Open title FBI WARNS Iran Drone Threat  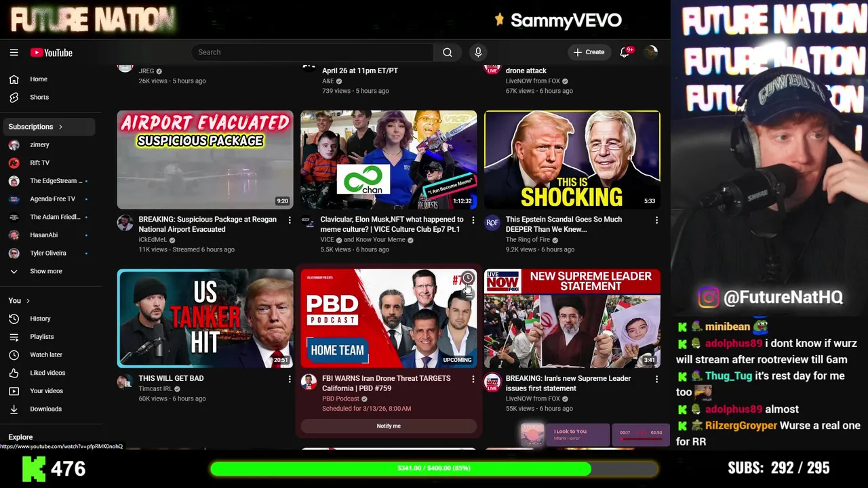386,384
